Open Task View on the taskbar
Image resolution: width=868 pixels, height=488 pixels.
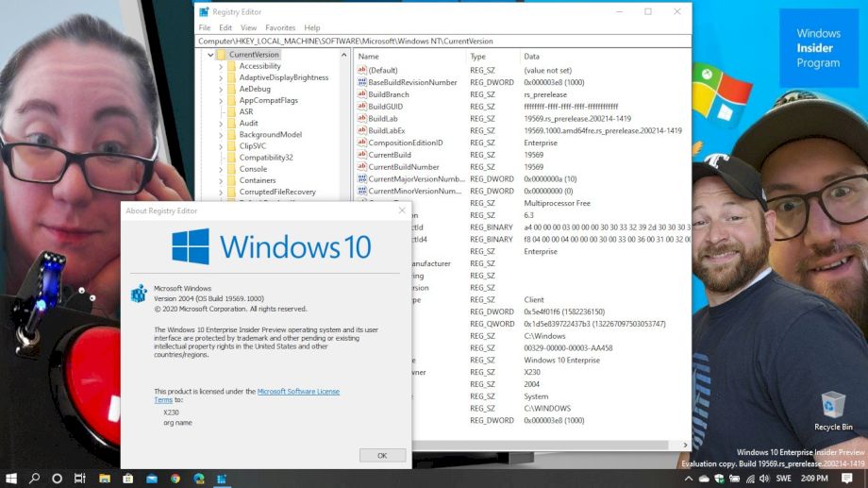point(80,479)
